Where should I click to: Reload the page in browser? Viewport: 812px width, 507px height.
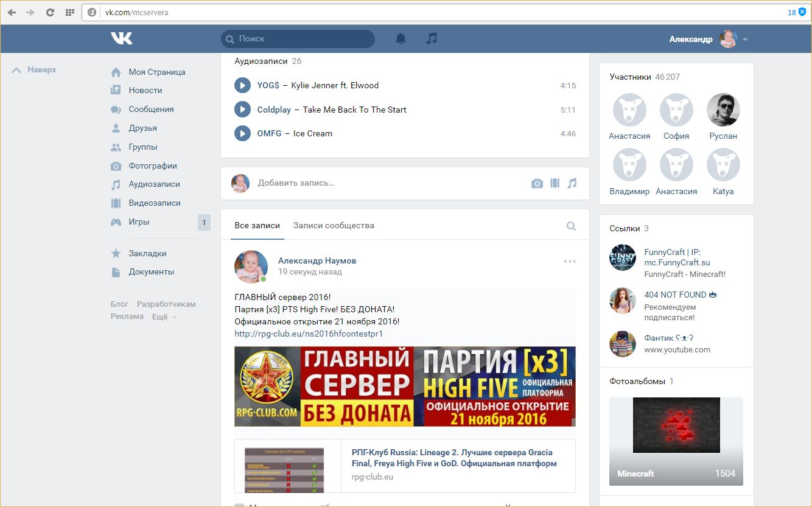tap(50, 12)
